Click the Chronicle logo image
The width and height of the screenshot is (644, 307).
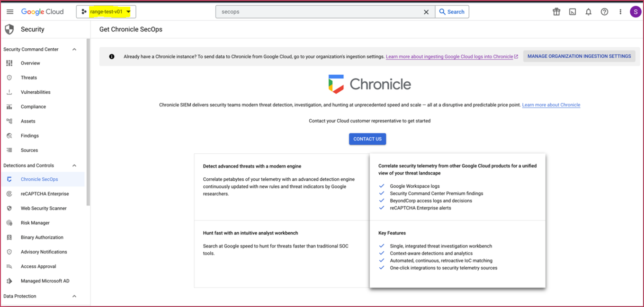coord(369,84)
